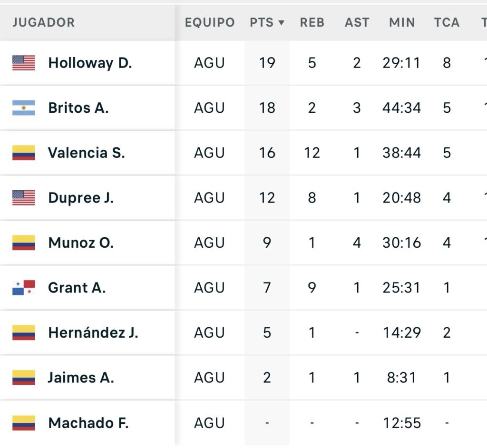This screenshot has height=448, width=487.
Task: Click the Colombia flag beside Hernández J.
Action: [x=24, y=332]
